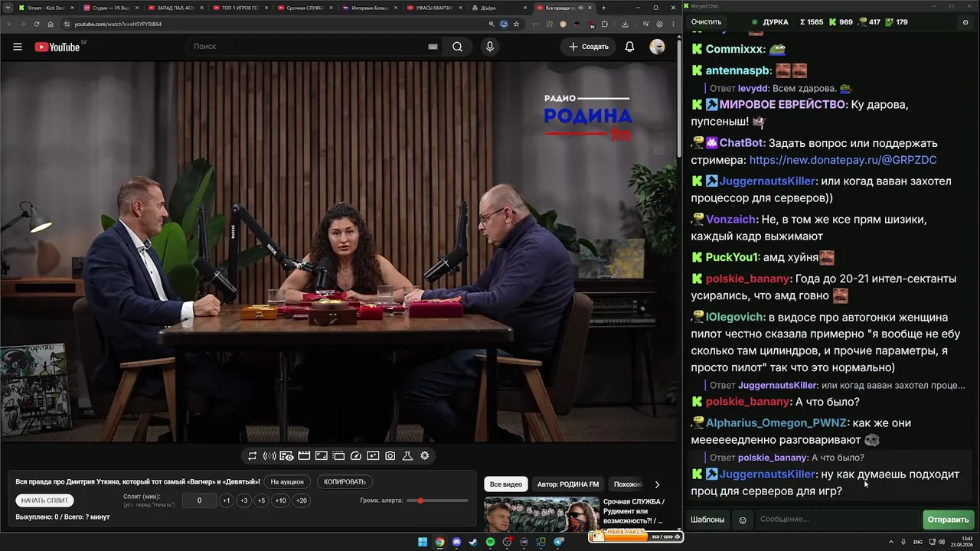Open Telegram from the taskbar
Viewport: 980px width, 551px height.
coord(558,542)
